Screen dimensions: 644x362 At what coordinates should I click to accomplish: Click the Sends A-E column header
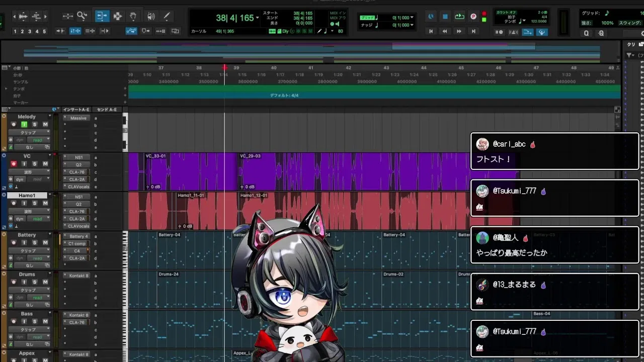tap(107, 110)
